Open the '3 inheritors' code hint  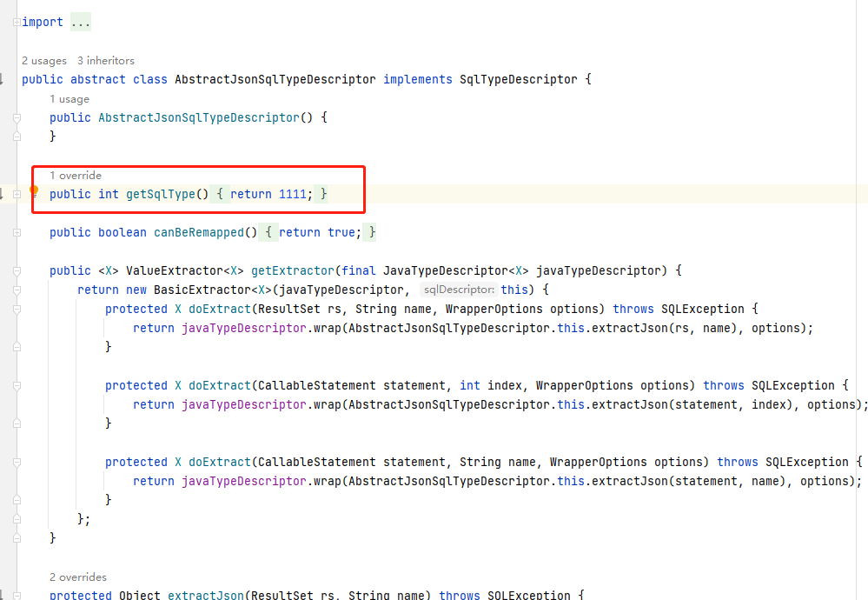(106, 60)
